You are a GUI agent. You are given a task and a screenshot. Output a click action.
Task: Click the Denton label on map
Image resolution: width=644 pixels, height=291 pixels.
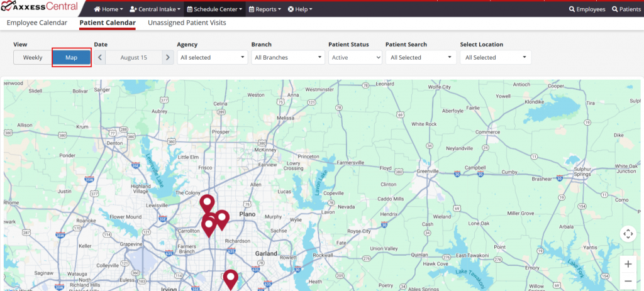tap(114, 143)
